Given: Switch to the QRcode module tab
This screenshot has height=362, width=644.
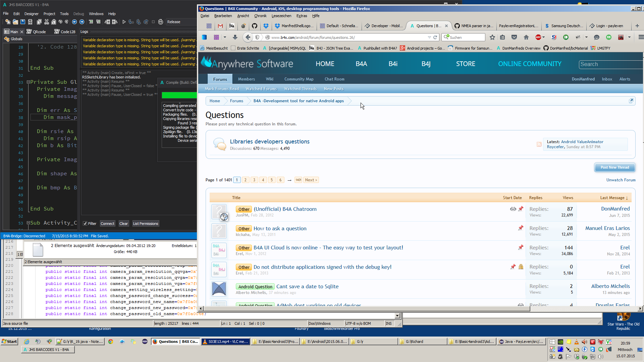Looking at the screenshot, I should [39, 32].
